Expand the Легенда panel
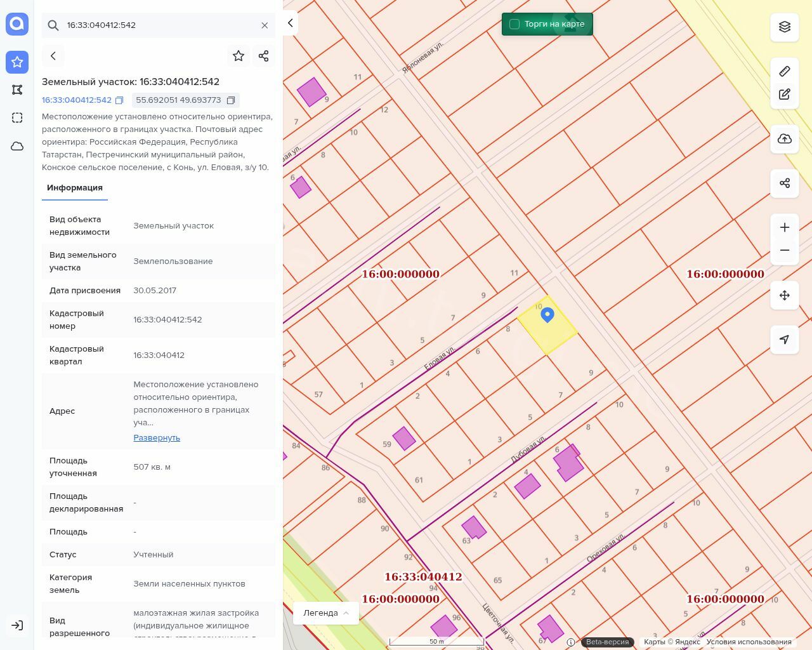The width and height of the screenshot is (812, 650). click(x=326, y=613)
